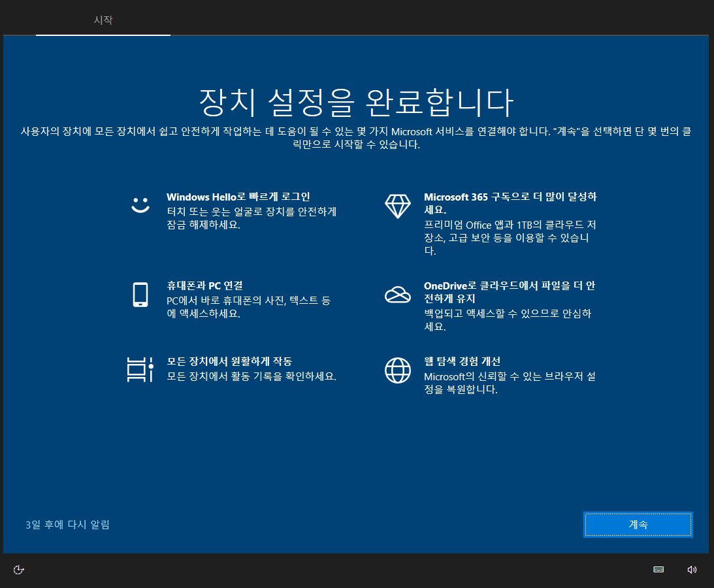The height and width of the screenshot is (588, 714).
Task: Click description '터치 또는 웃는 얼굴로 장치를 안전하게 잠금 해제하세요'
Action: [x=252, y=218]
